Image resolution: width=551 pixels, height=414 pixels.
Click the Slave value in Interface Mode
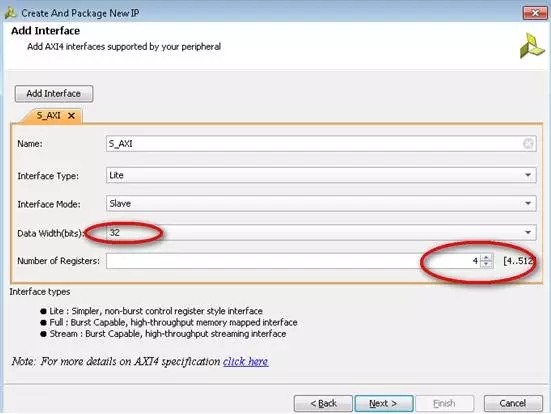tap(120, 203)
